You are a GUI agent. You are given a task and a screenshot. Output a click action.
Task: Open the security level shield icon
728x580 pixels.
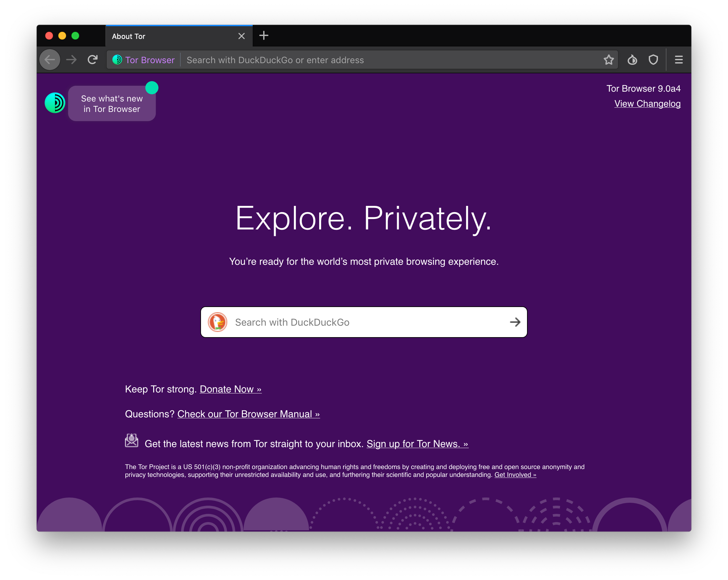pyautogui.click(x=653, y=60)
